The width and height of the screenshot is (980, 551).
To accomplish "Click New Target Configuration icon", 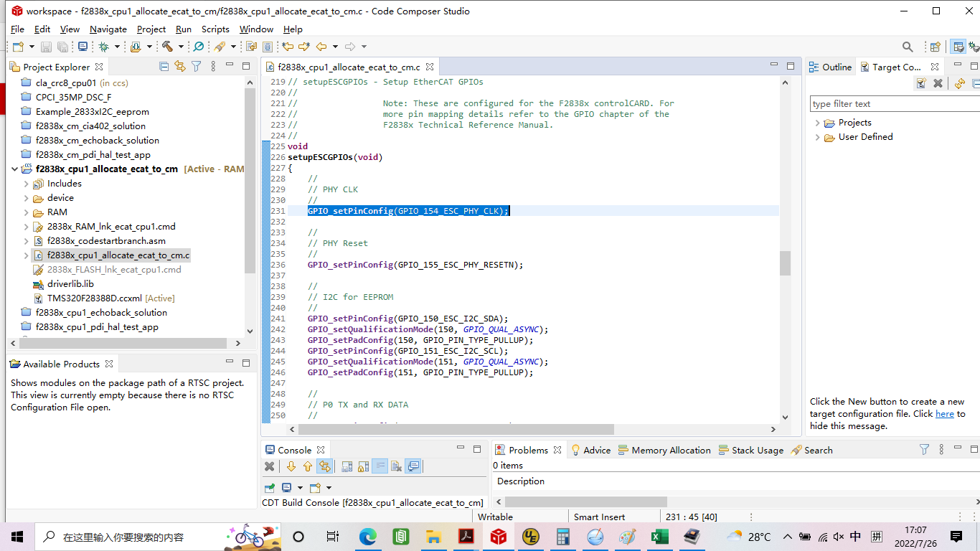I will (x=921, y=83).
